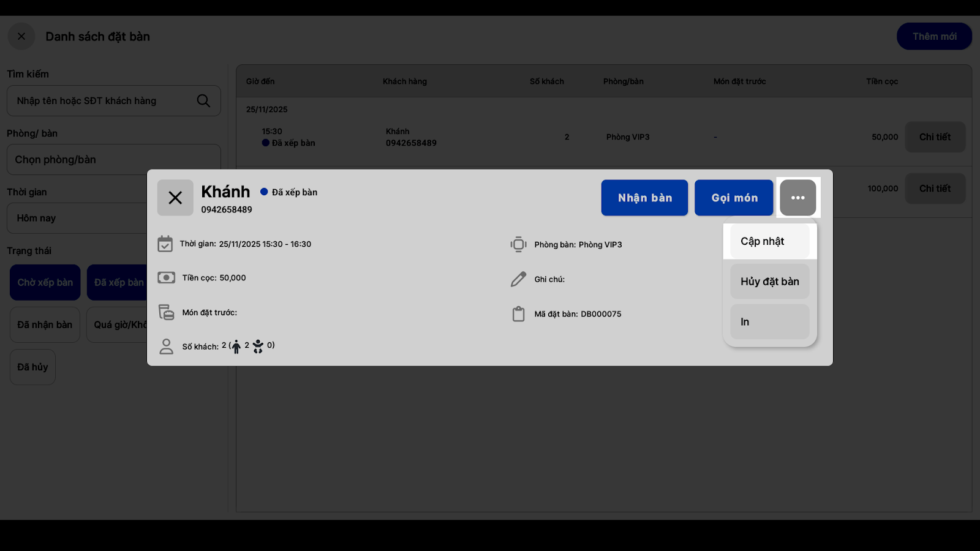Click the pre-ordered dishes icon
The width and height of the screenshot is (980, 551).
coord(166,312)
